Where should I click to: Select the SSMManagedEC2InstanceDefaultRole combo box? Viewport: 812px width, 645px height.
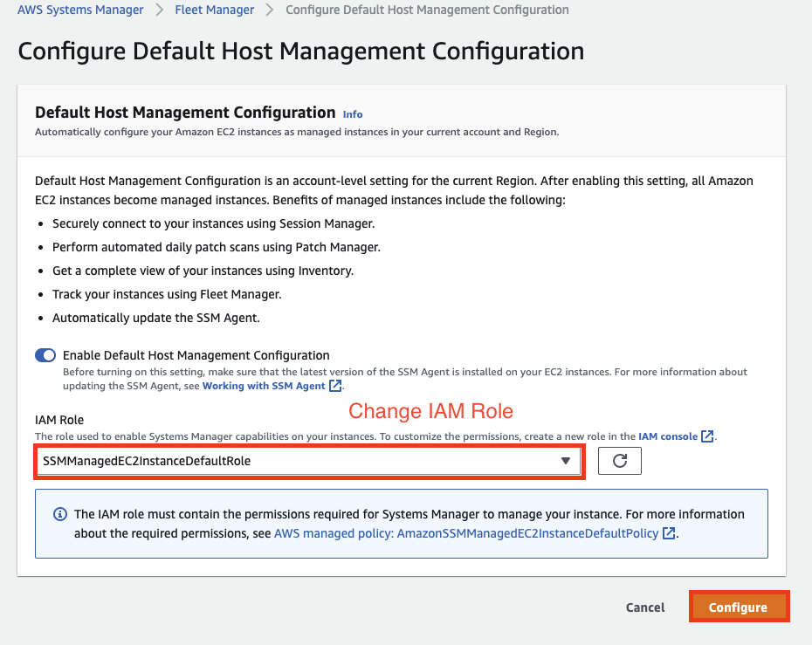click(x=309, y=461)
